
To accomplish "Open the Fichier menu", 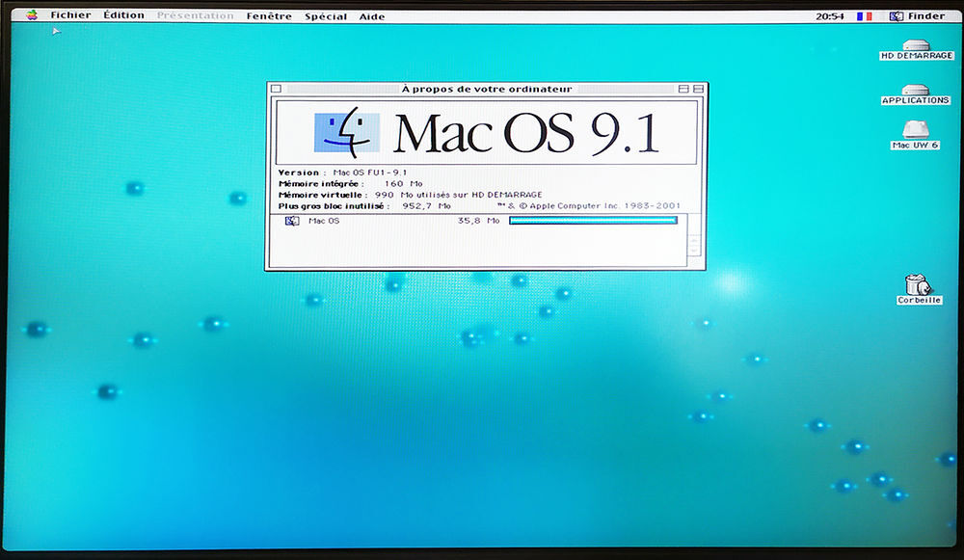I will [x=70, y=14].
